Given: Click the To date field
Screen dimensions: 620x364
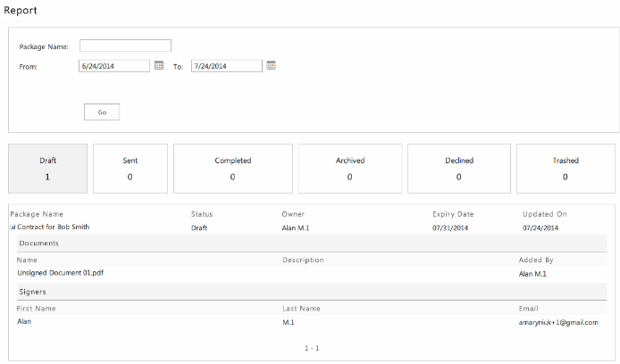Looking at the screenshot, I should (x=226, y=66).
